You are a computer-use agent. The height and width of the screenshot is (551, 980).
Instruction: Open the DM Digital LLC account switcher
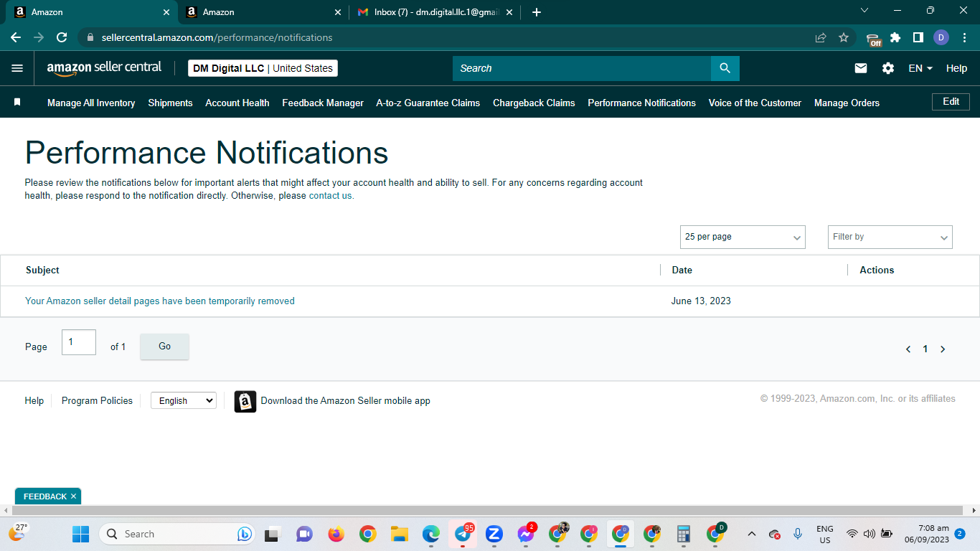coord(263,68)
